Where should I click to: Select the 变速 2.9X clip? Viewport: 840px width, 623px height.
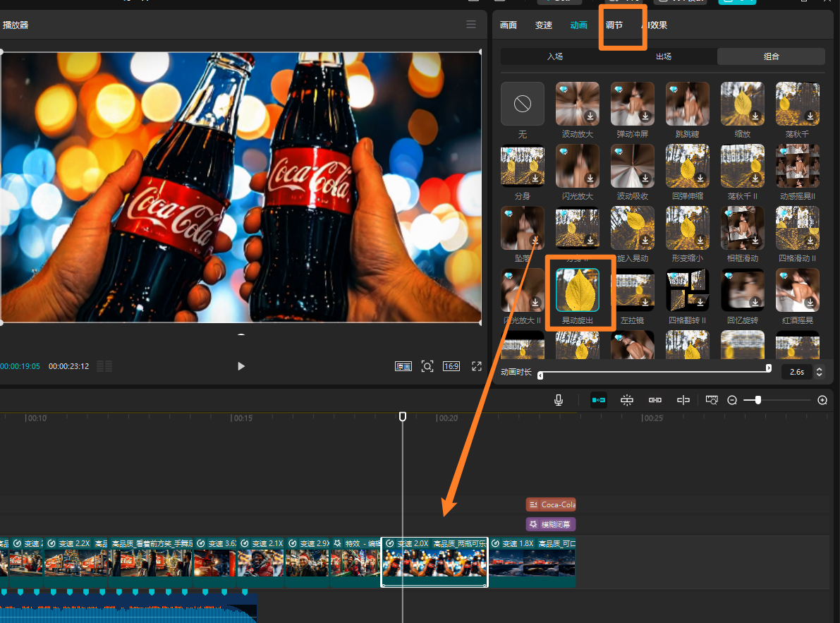click(x=307, y=562)
